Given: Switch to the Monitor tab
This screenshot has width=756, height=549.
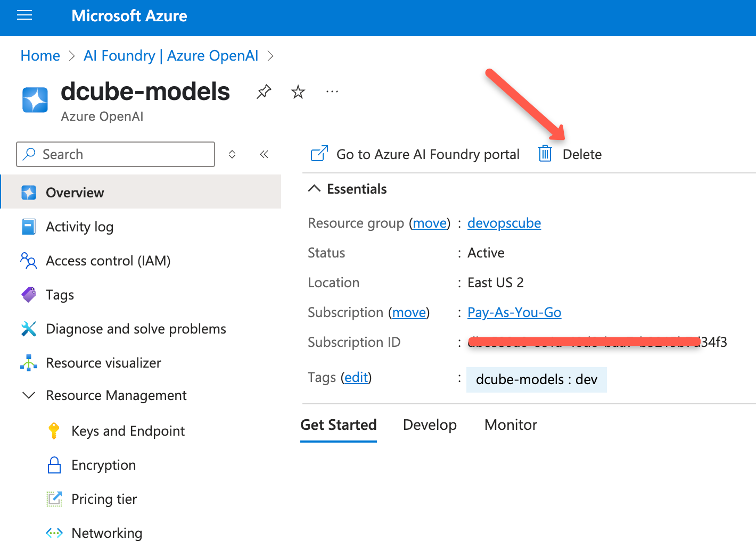Looking at the screenshot, I should click(x=511, y=425).
